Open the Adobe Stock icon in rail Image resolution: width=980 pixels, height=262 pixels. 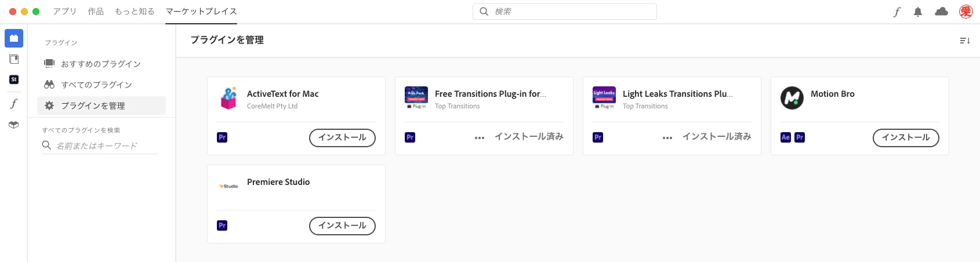point(14,79)
